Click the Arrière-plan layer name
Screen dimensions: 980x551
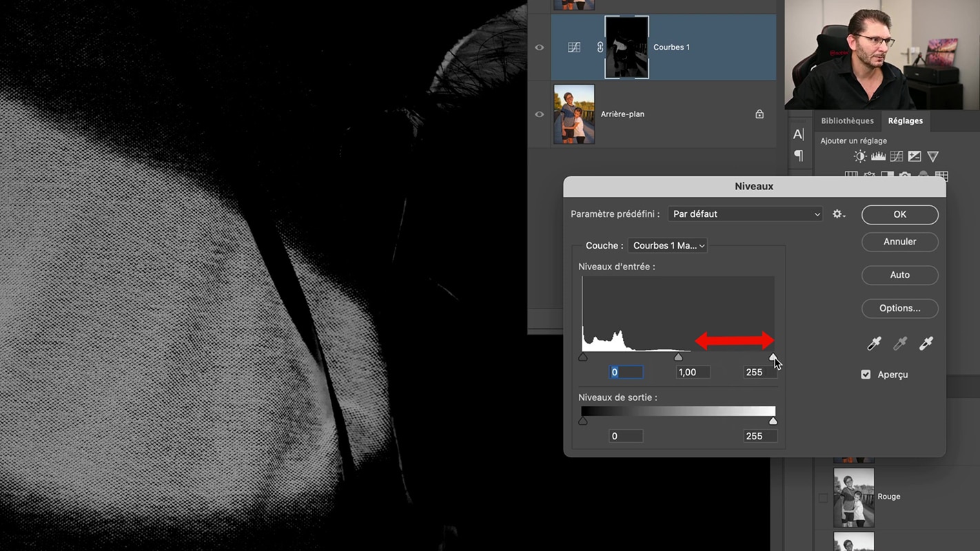622,114
